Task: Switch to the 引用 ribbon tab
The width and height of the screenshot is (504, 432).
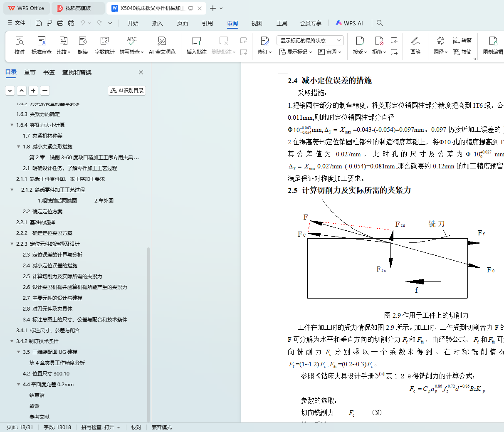Action: (208, 23)
